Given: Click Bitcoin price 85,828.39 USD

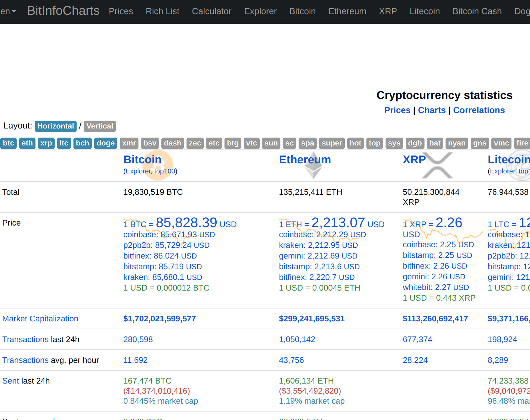Looking at the screenshot, I should click(x=180, y=223).
